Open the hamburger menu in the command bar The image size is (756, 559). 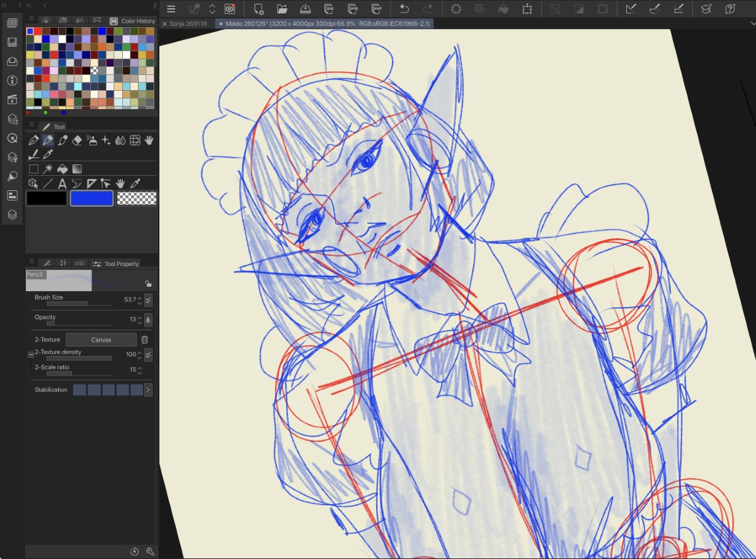pos(171,9)
